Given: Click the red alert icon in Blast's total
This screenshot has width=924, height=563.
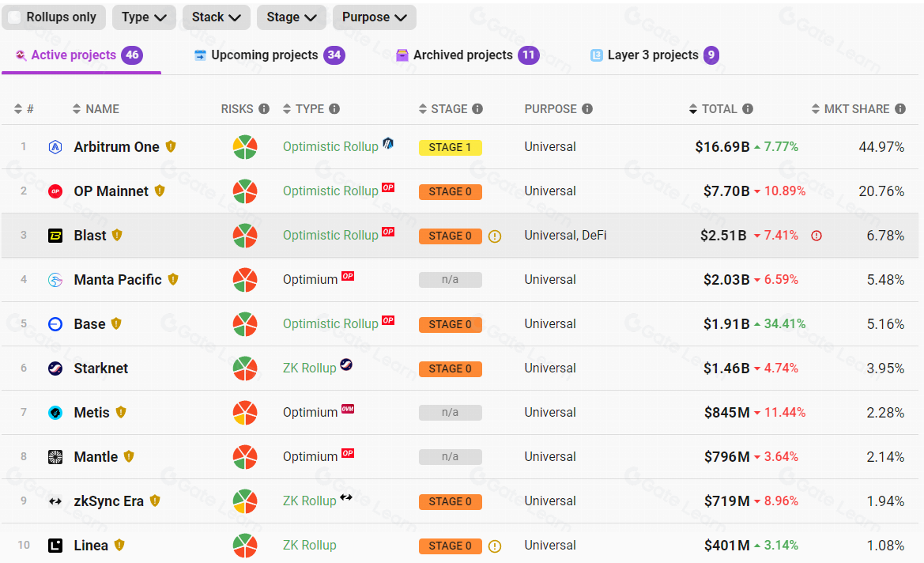Looking at the screenshot, I should 817,236.
